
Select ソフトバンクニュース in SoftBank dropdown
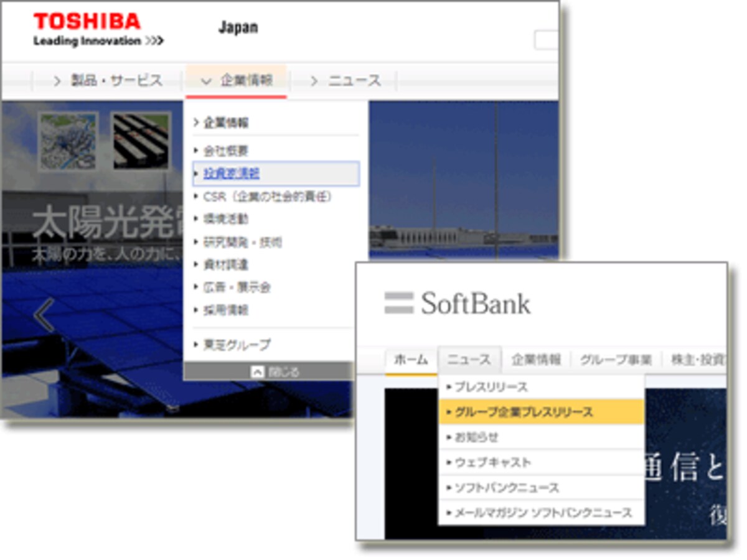pos(542,487)
